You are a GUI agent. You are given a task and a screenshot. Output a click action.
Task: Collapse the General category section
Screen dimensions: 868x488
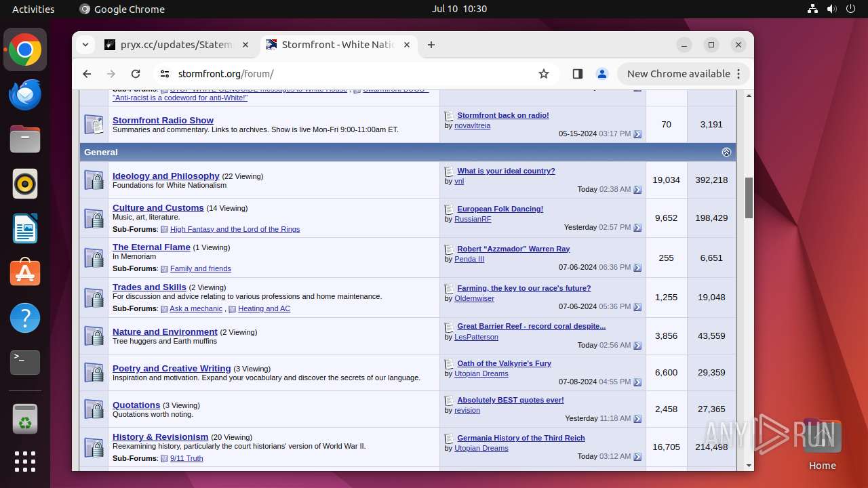(x=726, y=152)
